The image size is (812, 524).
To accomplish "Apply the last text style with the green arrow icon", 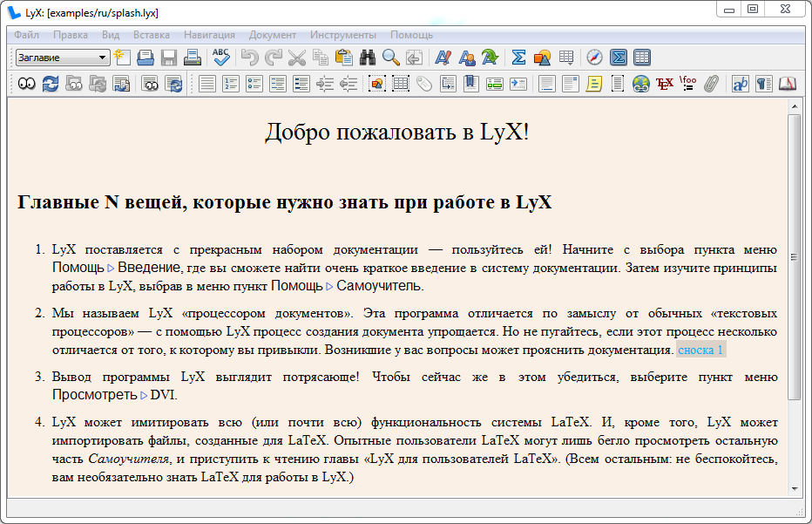I will click(490, 58).
